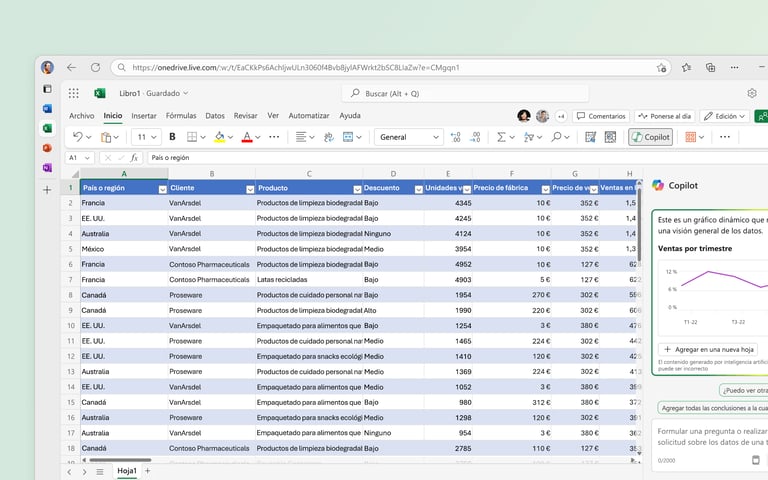The image size is (768, 480).
Task: Click Agregar en una nueva hoja
Action: [x=708, y=349]
